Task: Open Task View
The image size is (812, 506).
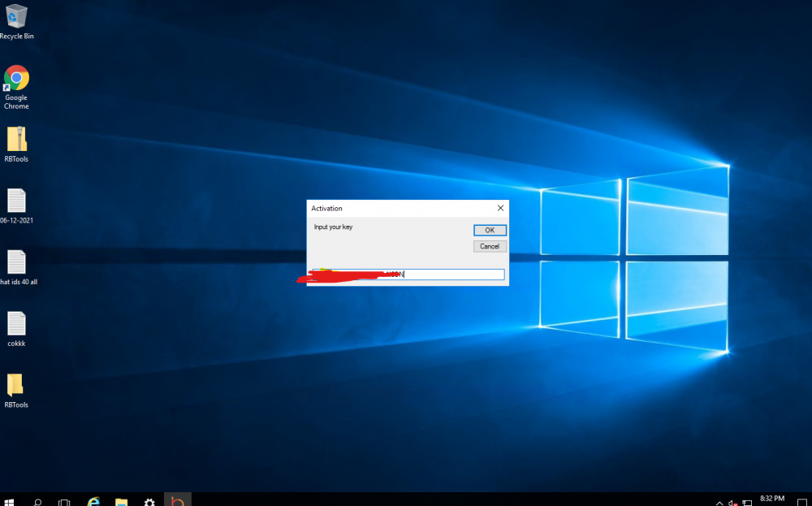Action: (63, 500)
